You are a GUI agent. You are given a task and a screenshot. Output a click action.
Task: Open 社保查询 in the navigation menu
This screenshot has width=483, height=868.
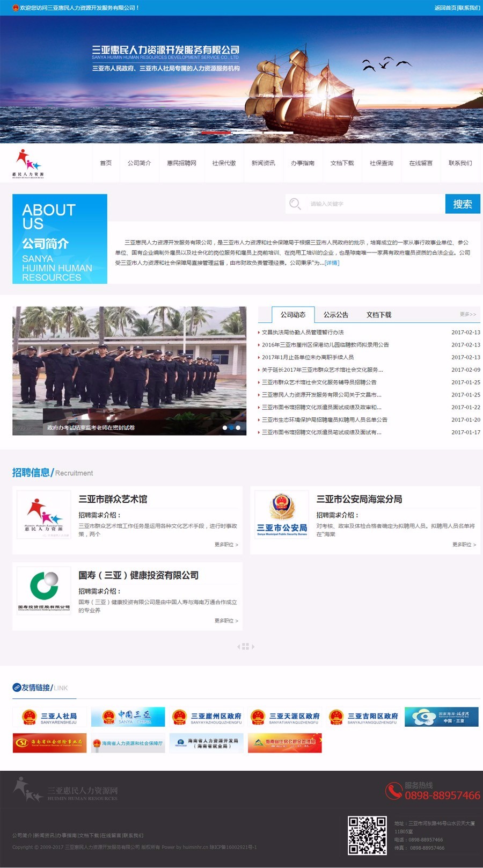[x=381, y=163]
